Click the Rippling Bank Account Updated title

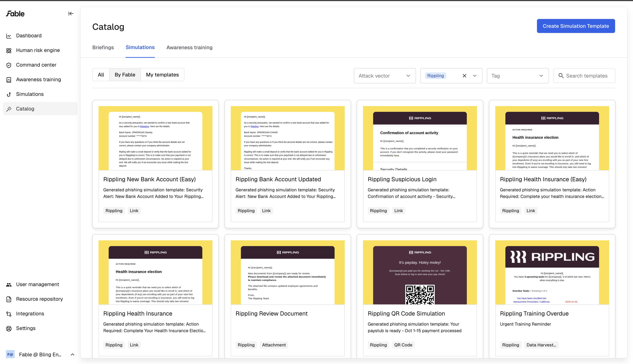[x=278, y=179]
